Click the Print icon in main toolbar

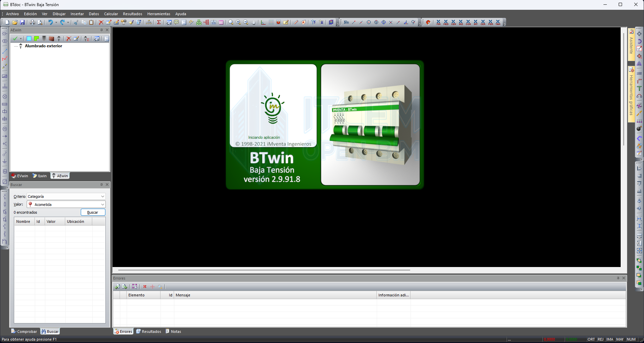[x=32, y=22]
